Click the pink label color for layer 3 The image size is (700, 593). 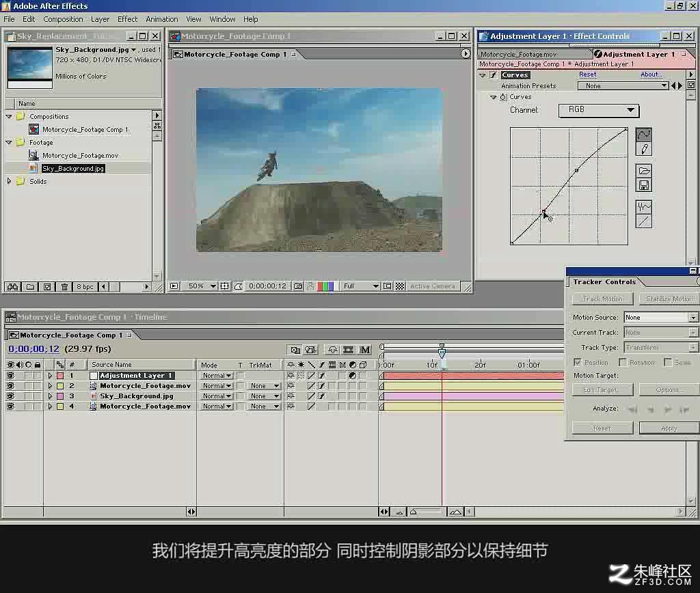(60, 396)
